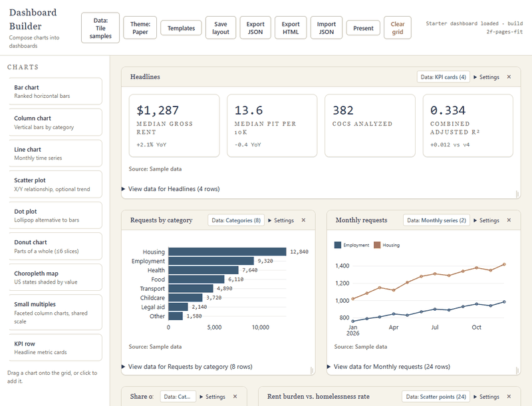The height and width of the screenshot is (406, 532).
Task: Click Clear grid
Action: click(397, 28)
